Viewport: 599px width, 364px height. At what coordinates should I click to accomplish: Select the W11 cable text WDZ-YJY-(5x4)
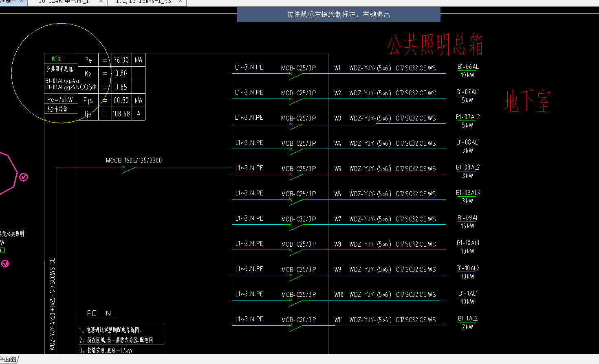click(370, 320)
